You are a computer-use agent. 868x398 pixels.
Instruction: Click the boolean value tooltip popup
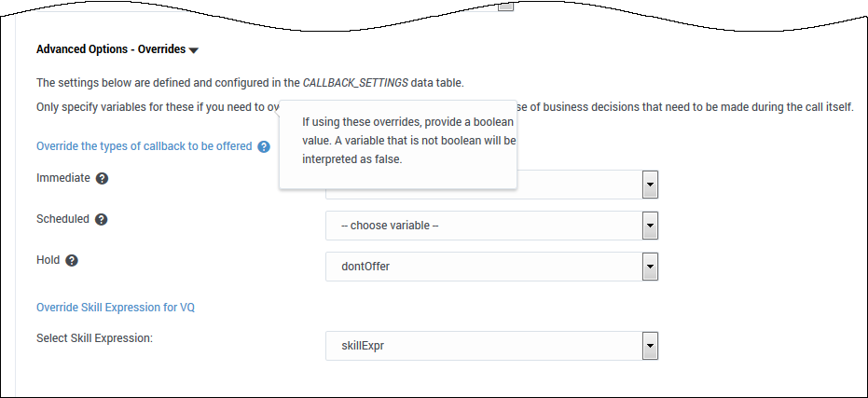(398, 142)
